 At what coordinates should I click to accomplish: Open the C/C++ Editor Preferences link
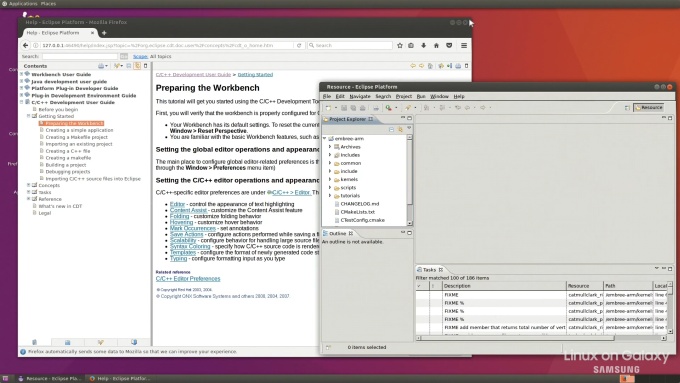[x=188, y=278]
